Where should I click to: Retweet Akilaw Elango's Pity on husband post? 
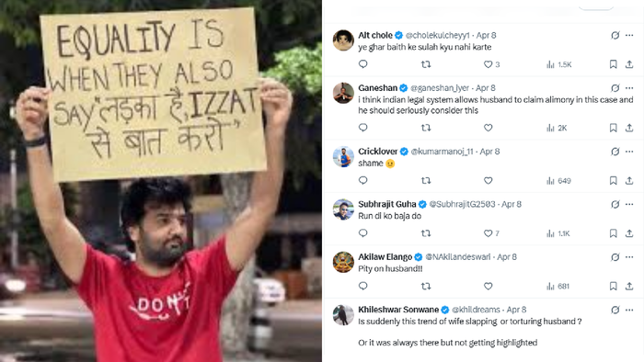click(426, 286)
